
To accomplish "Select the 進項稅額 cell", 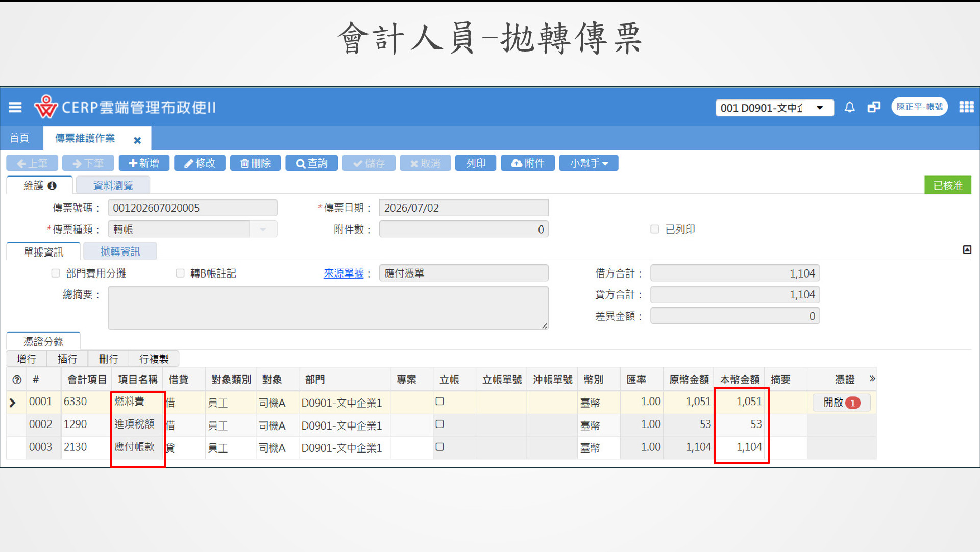I will [x=138, y=424].
